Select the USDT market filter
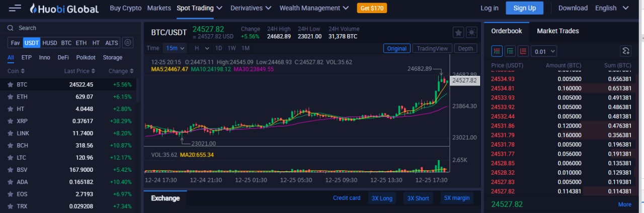The height and width of the screenshot is (213, 644). [x=32, y=43]
